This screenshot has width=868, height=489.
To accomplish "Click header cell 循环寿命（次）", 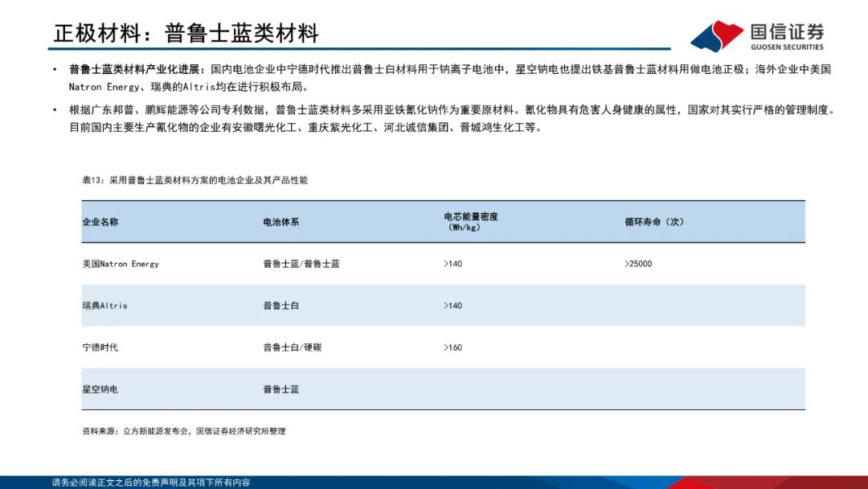I will click(655, 221).
